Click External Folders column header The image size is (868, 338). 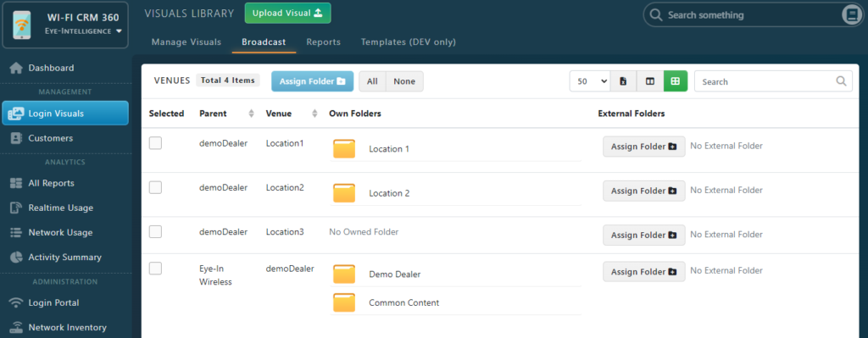pyautogui.click(x=632, y=114)
